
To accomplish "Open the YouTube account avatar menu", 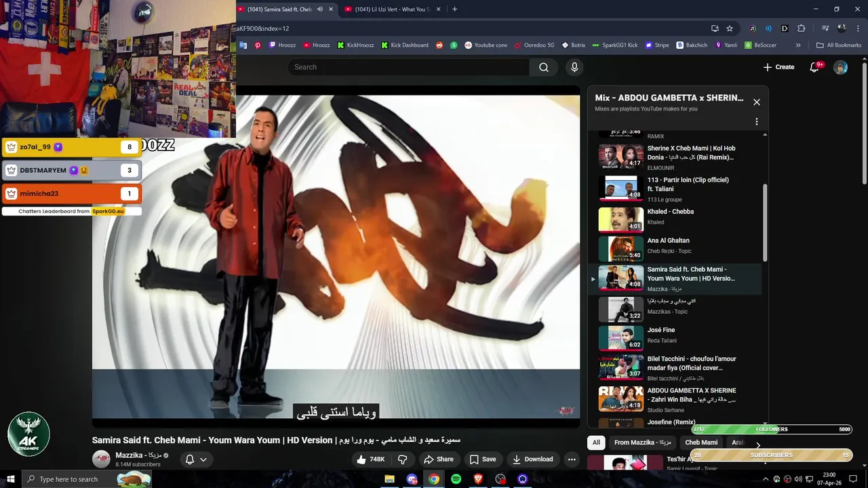I will coord(840,67).
